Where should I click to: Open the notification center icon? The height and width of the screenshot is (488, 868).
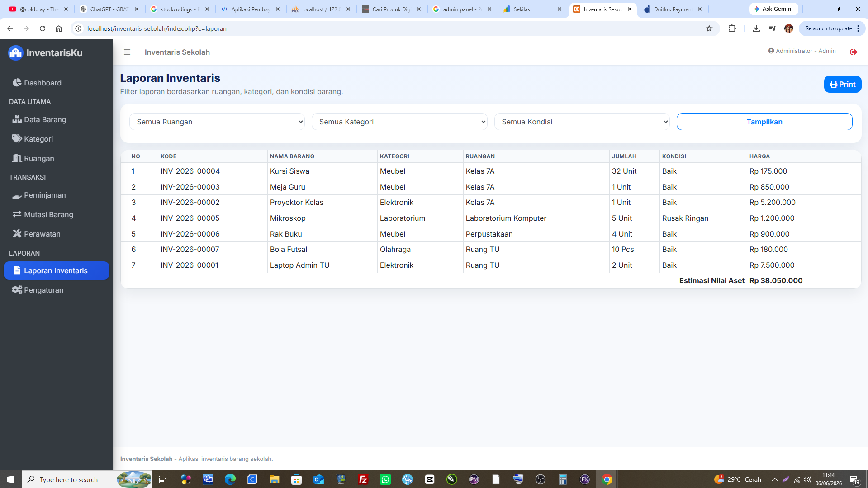(x=854, y=479)
